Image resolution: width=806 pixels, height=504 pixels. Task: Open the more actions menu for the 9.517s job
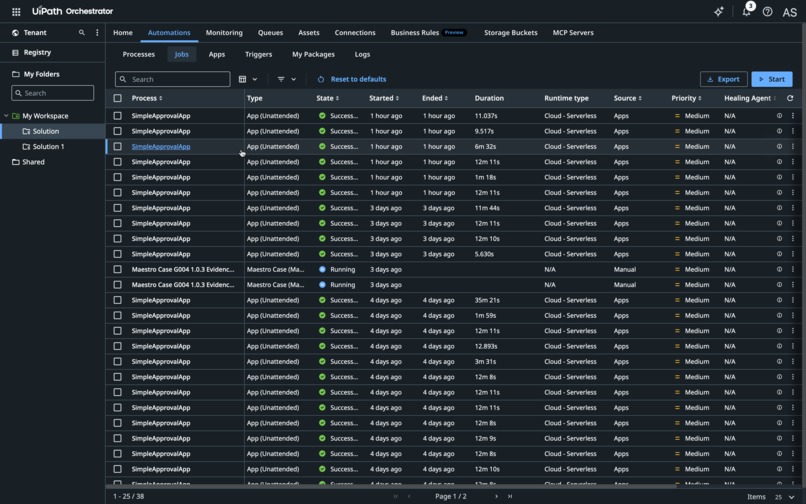(793, 131)
